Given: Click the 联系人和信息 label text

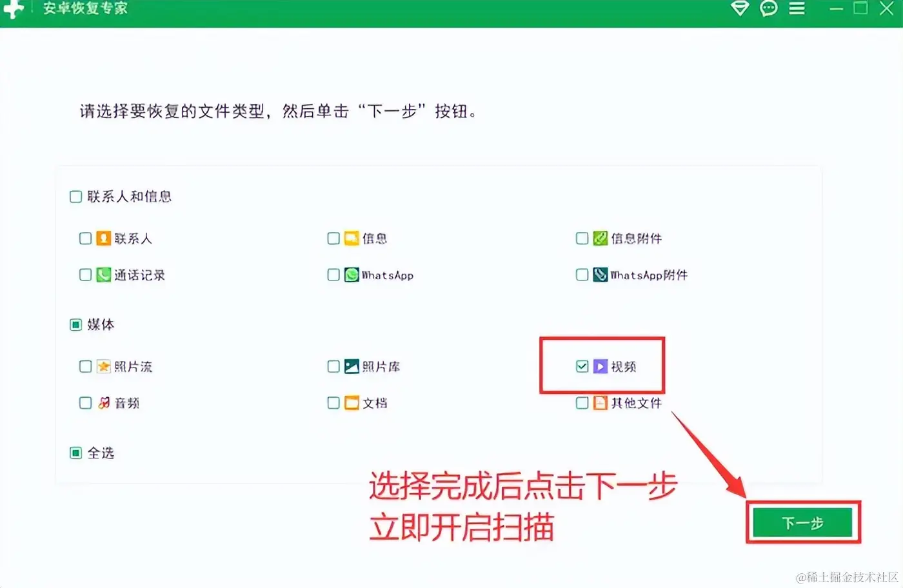Looking at the screenshot, I should point(130,197).
